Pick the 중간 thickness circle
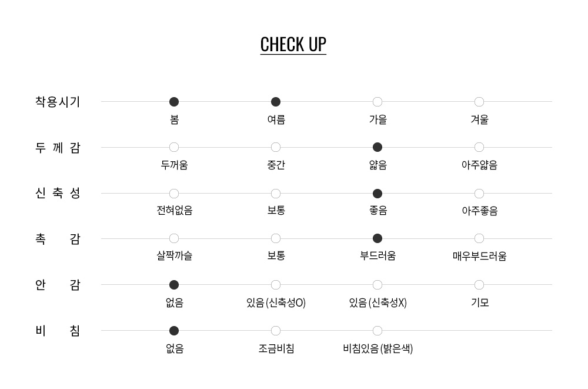The width and height of the screenshot is (588, 389). tap(276, 147)
